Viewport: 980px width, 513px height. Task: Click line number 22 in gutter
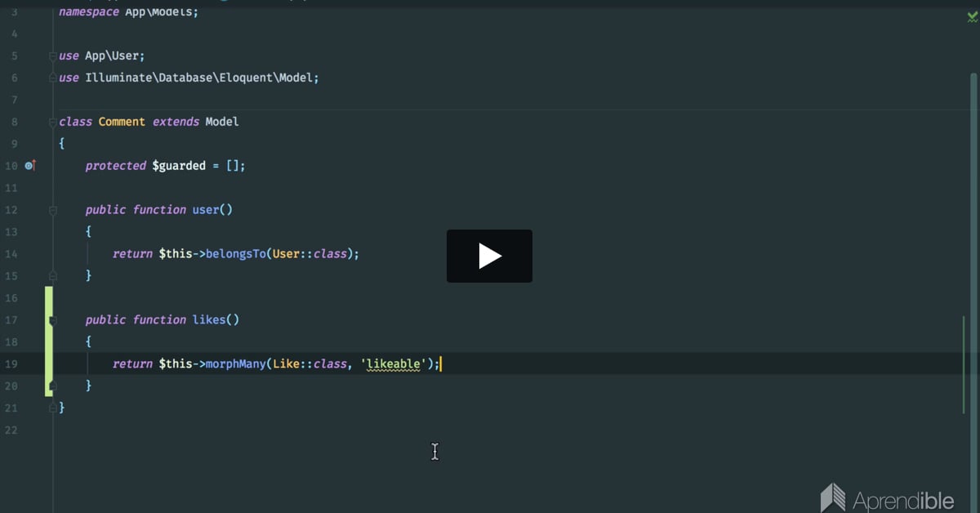11,430
